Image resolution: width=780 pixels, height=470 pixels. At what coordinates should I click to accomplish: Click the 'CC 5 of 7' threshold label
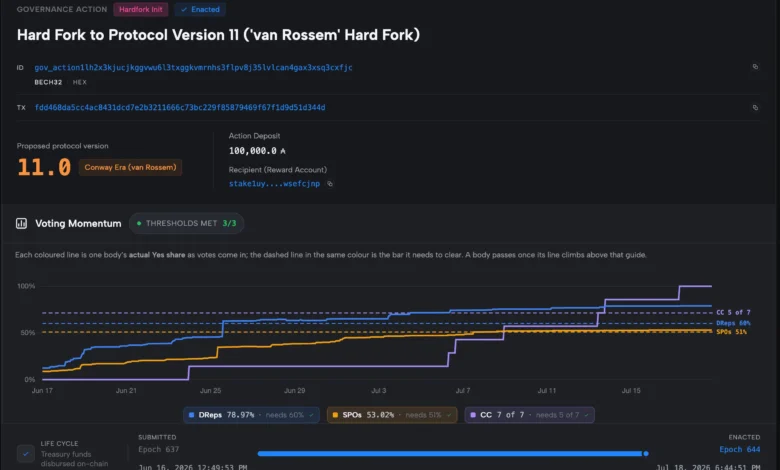[733, 312]
